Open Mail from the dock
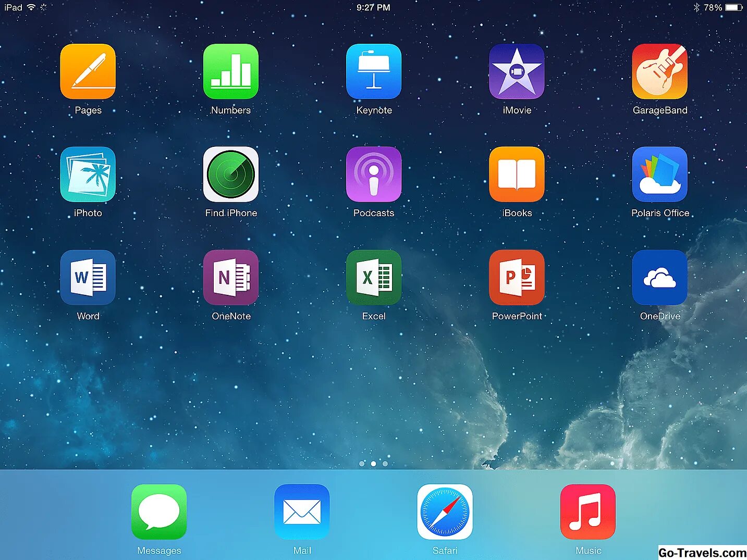747x560 pixels. (x=302, y=512)
